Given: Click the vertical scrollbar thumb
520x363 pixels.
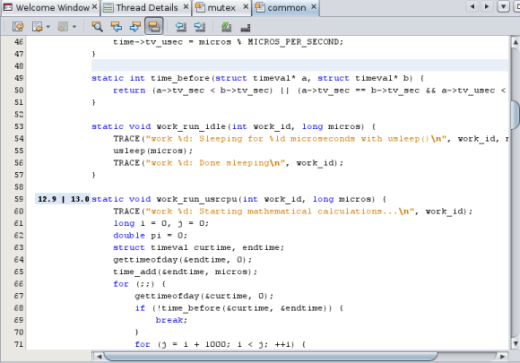Looking at the screenshot, I should click(x=515, y=114).
